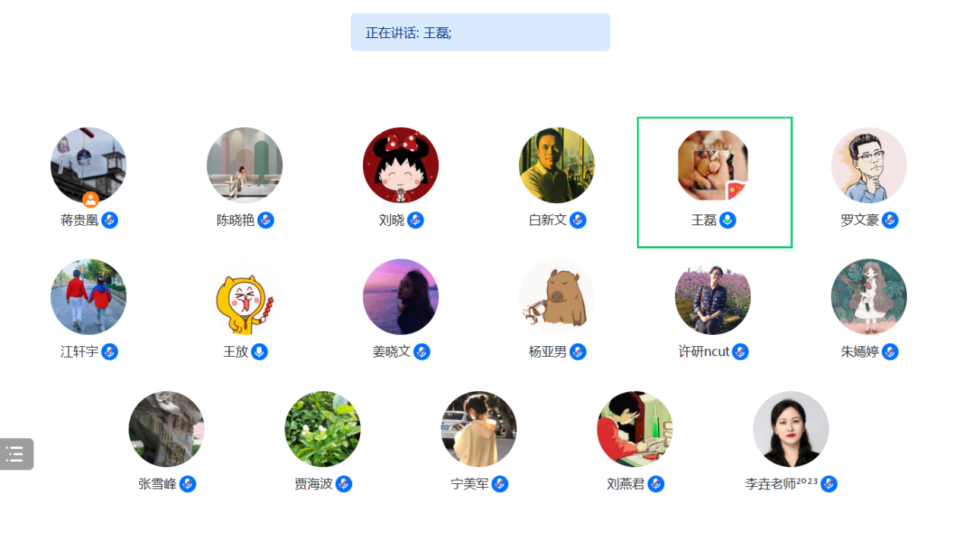964x560 pixels.
Task: Select 贾海波's green leaves avatar
Action: [x=323, y=429]
